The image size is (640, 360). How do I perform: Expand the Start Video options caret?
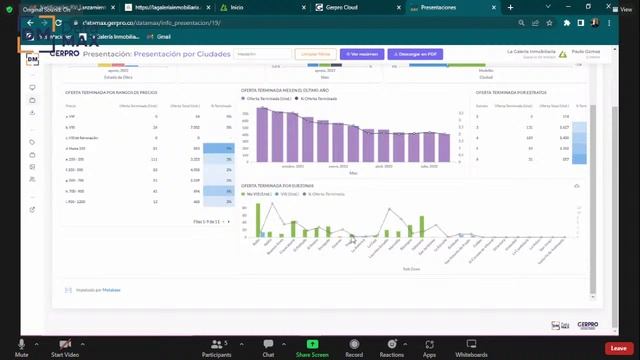pos(83,344)
